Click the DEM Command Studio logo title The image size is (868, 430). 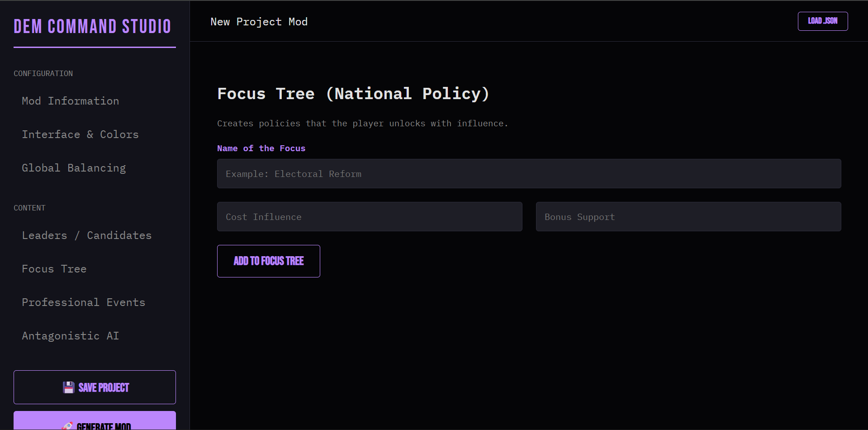pyautogui.click(x=92, y=27)
